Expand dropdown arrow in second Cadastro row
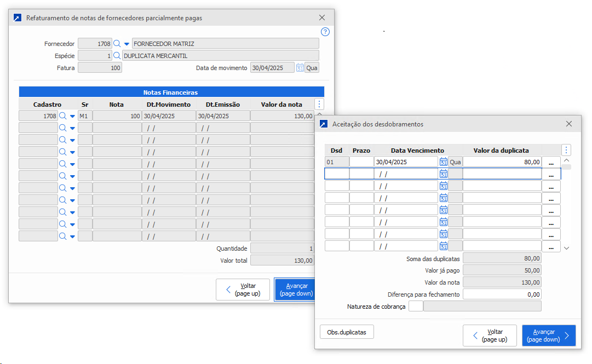Viewport: 592px width, 364px height. (x=72, y=128)
